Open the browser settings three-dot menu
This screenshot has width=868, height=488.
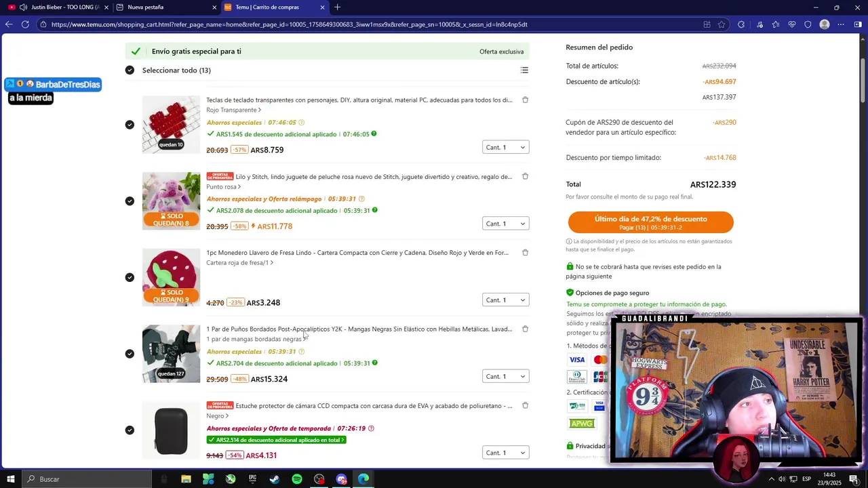point(841,24)
